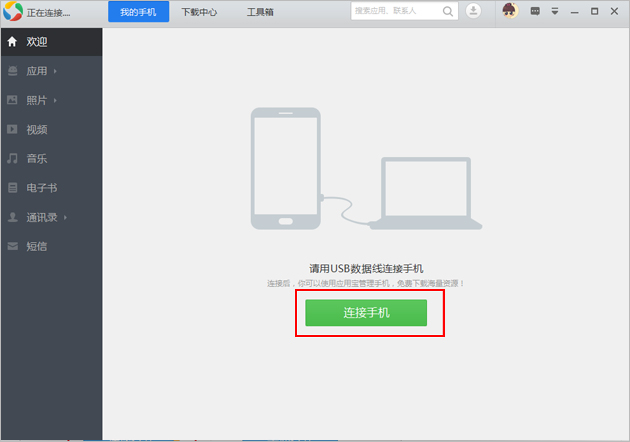Switch to the 下载中心 tab
630x442 pixels.
tap(199, 12)
